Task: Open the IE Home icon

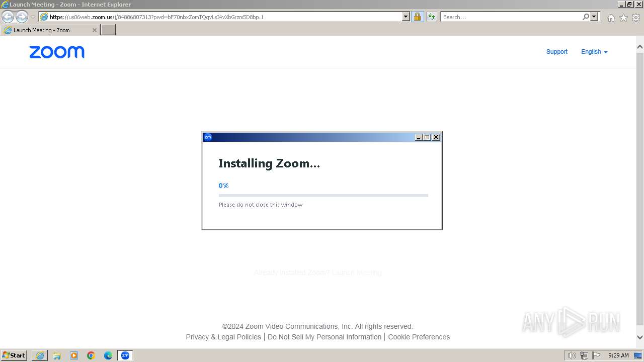Action: tap(611, 18)
